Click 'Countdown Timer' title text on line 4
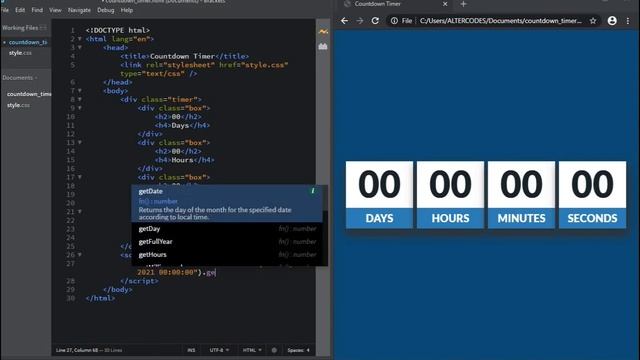Image resolution: width=640 pixels, height=360 pixels. pos(182,56)
